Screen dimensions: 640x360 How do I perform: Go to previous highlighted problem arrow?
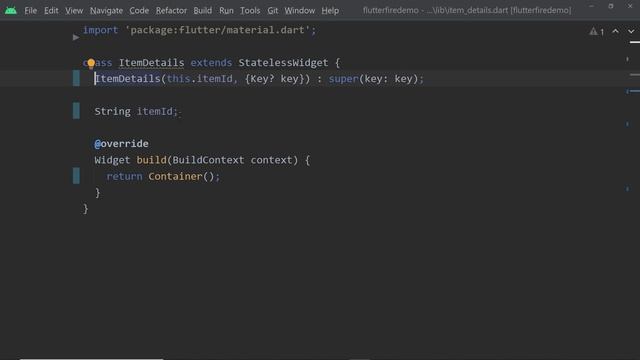615,31
